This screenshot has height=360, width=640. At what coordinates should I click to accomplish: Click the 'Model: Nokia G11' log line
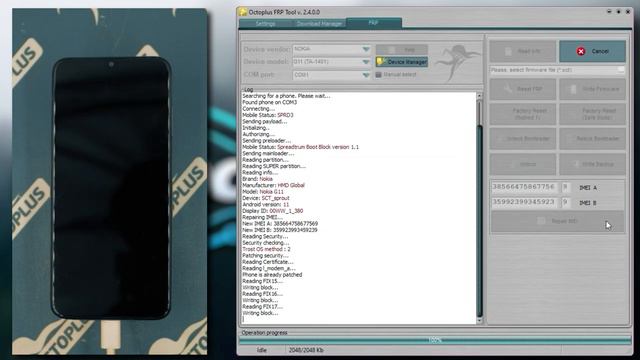pyautogui.click(x=263, y=191)
